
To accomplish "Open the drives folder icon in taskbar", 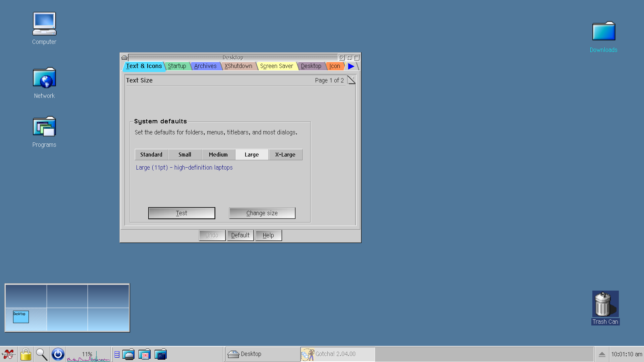I will point(128,354).
